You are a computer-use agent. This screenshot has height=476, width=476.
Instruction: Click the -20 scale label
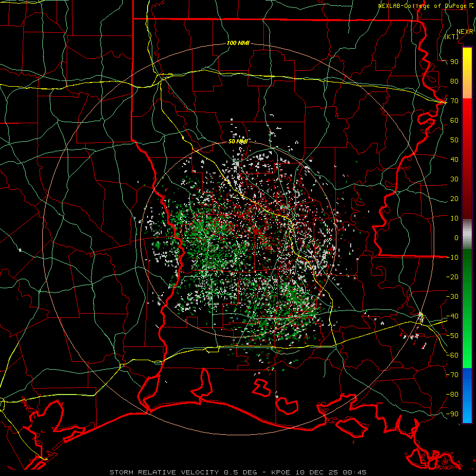[x=452, y=277]
